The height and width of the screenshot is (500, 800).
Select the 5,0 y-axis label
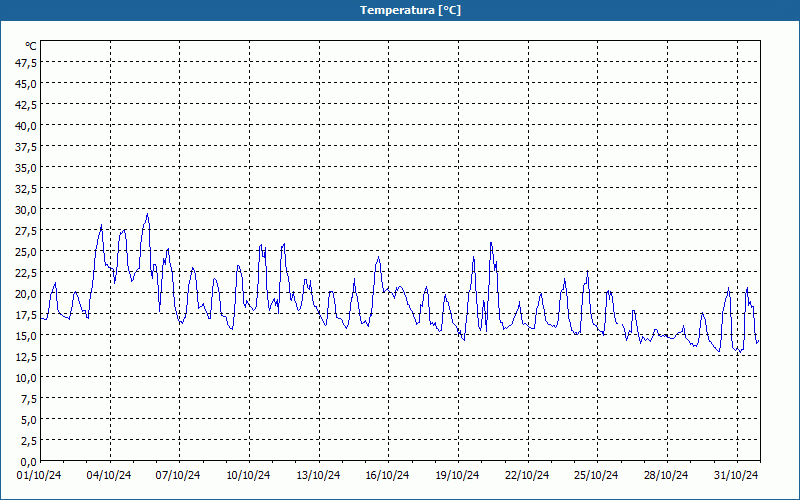point(29,420)
